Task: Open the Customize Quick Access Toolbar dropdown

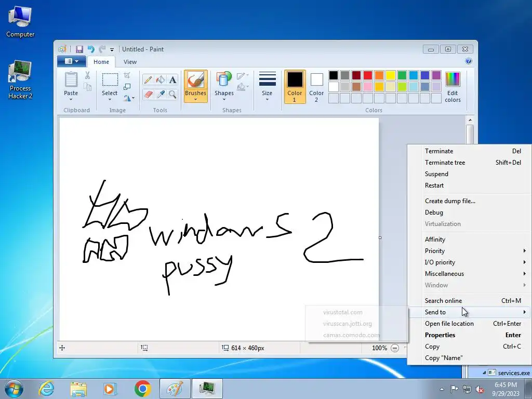Action: (x=112, y=50)
